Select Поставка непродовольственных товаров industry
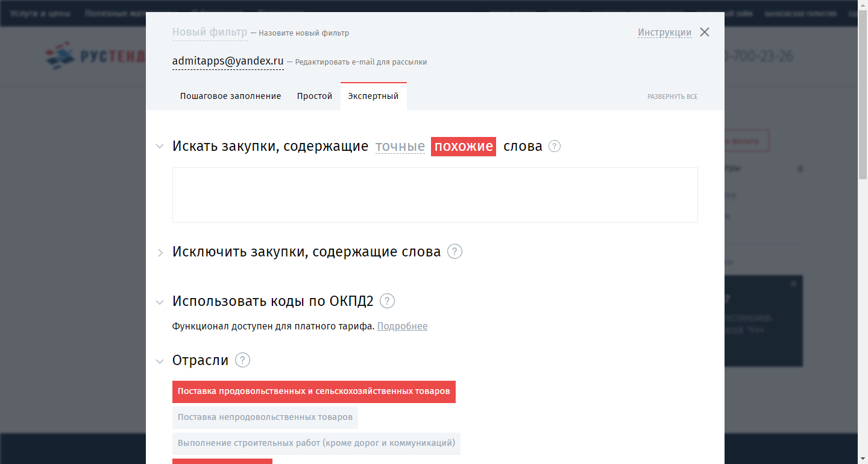This screenshot has height=464, width=868. click(x=265, y=418)
